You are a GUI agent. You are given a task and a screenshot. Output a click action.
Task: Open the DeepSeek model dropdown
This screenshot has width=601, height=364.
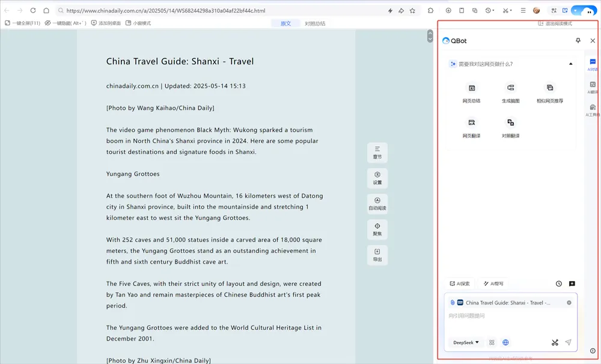click(466, 342)
